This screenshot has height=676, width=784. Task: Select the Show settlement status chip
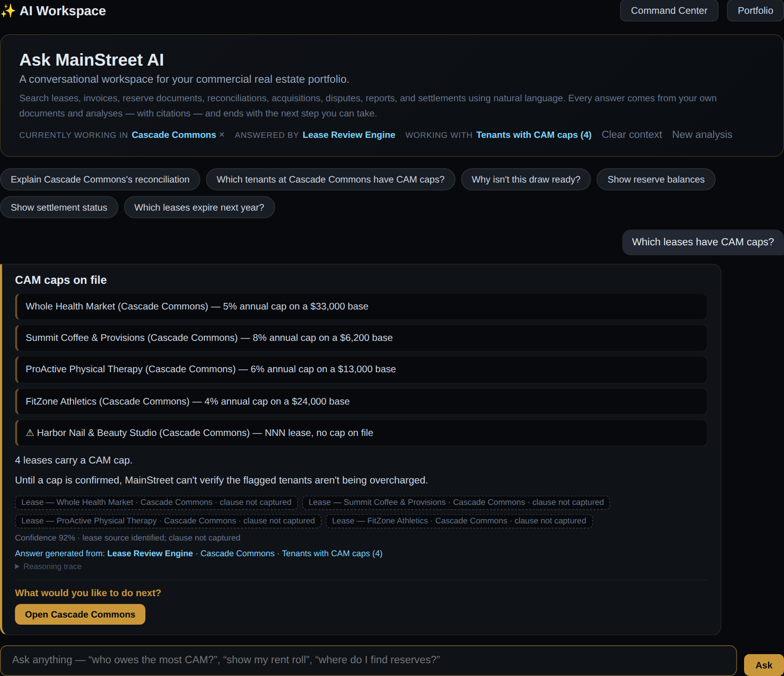click(x=59, y=207)
